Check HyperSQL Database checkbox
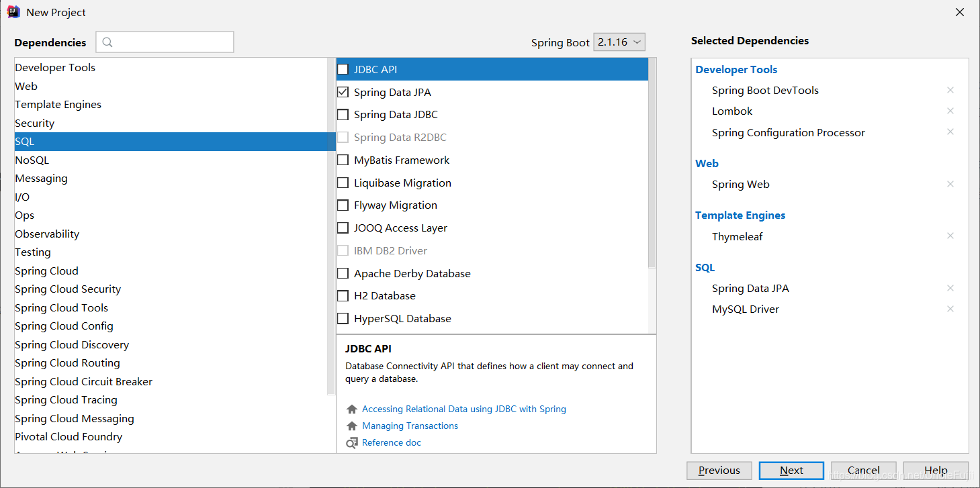980x488 pixels. pos(343,319)
